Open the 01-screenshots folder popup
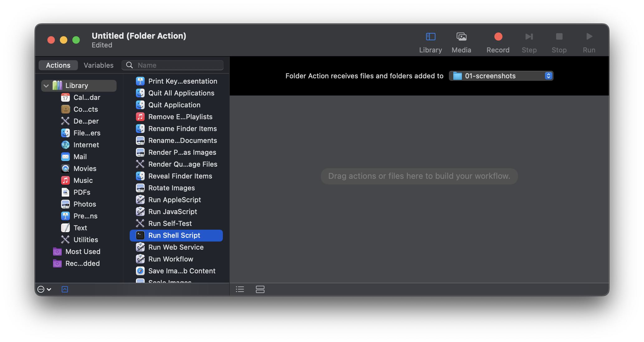Image resolution: width=644 pixels, height=342 pixels. [501, 76]
